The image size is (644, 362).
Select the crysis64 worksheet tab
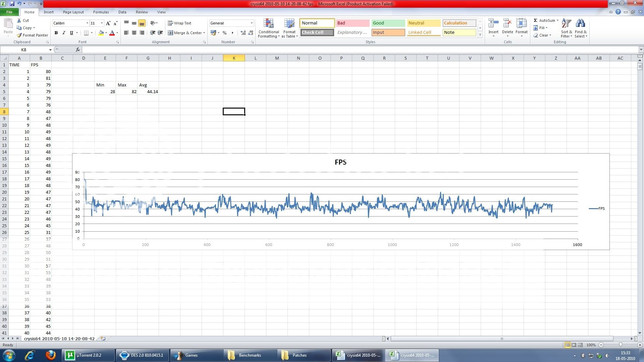coord(59,339)
